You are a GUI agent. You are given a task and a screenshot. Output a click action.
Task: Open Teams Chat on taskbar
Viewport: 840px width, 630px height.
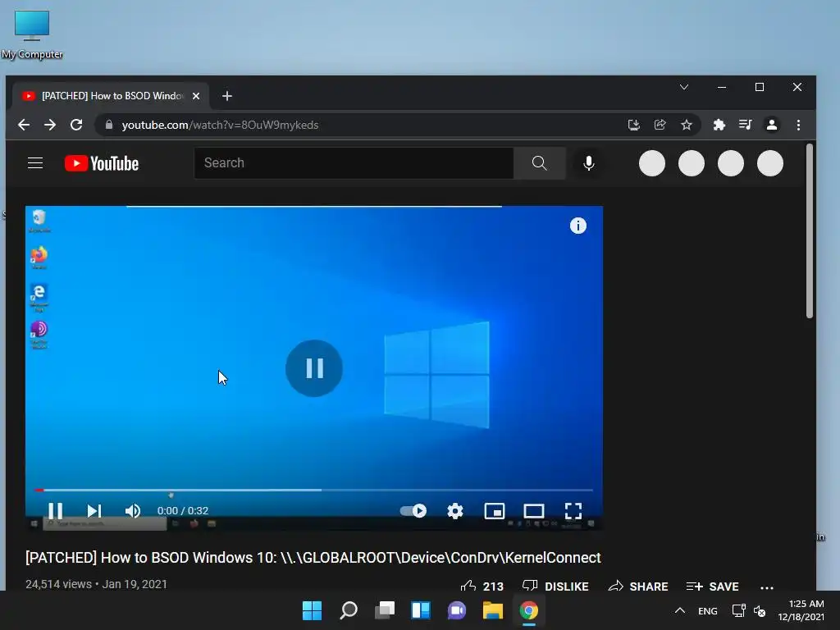[x=457, y=610]
